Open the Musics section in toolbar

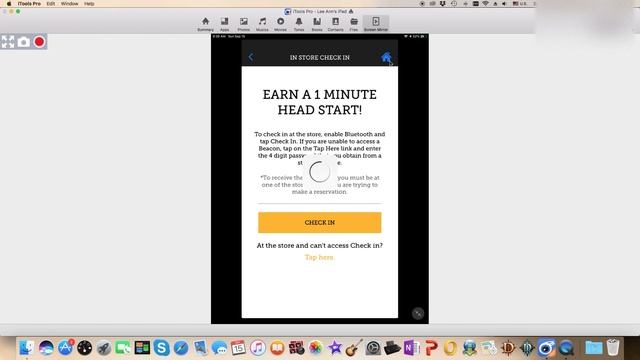coord(262,24)
